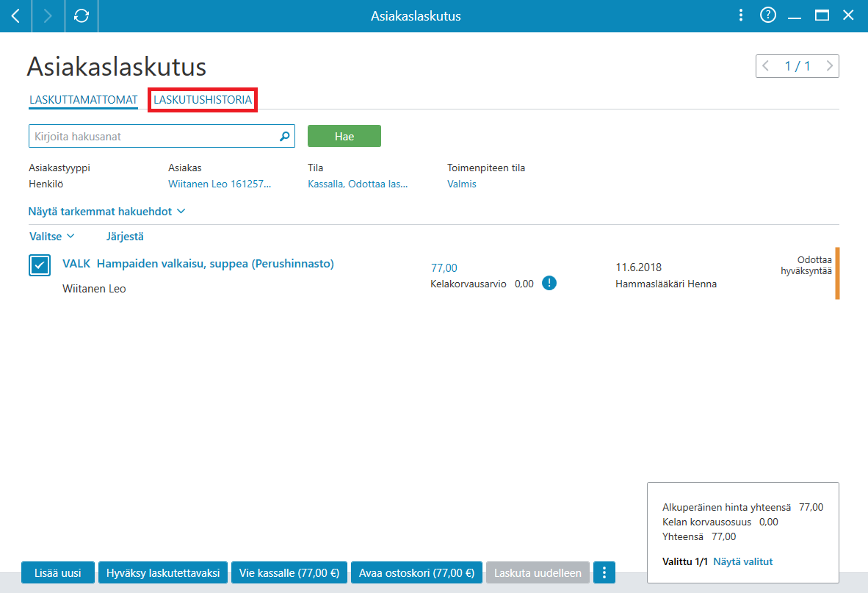The image size is (868, 593).
Task: Open the Valitse dropdown
Action: (51, 237)
